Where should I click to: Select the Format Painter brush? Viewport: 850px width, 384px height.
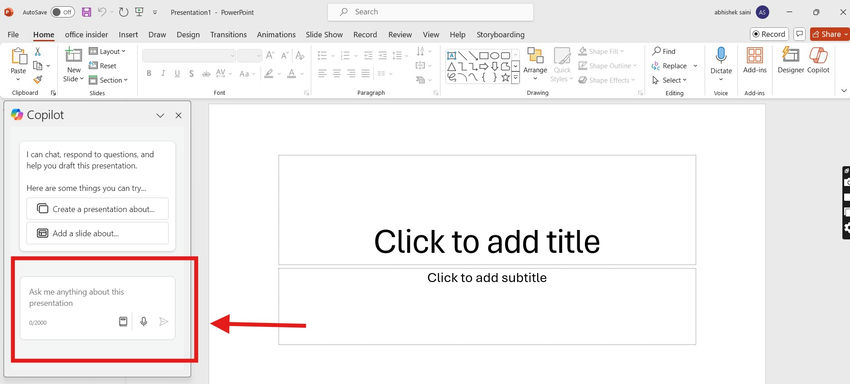(x=37, y=80)
